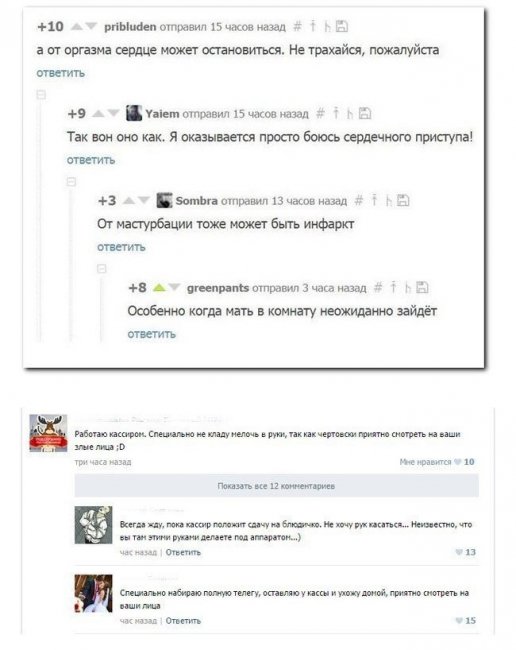Reply to pribluden's comment via ответить
Image resolution: width=516 pixels, height=650 pixels.
61,73
